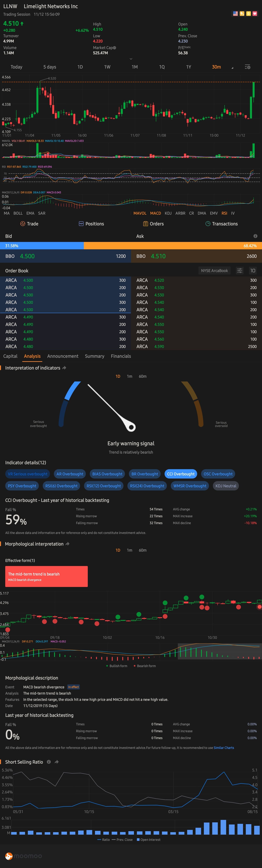Select the 1M chart period
This screenshot has height=868, width=262.
tap(135, 67)
